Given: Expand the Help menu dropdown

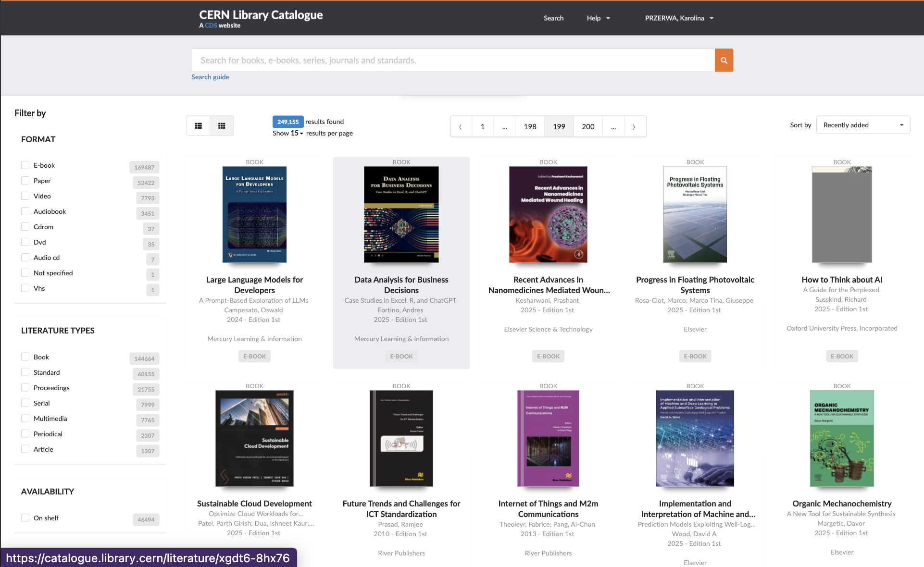Looking at the screenshot, I should (598, 18).
